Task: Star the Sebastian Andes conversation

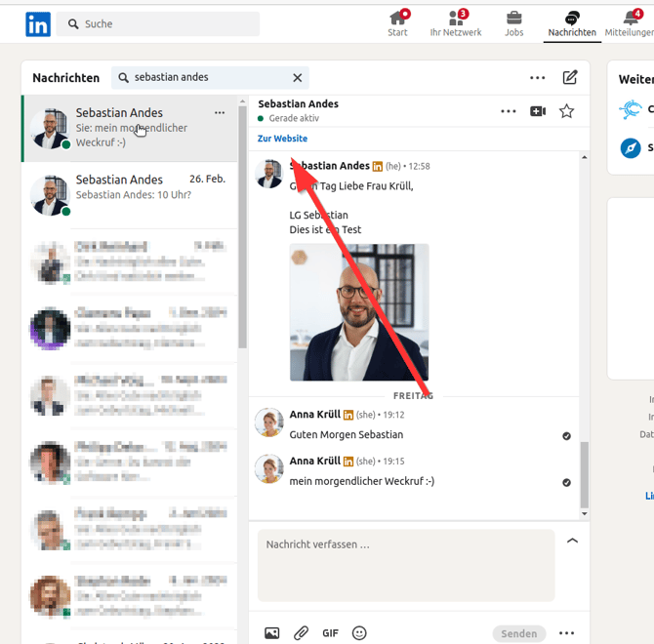Action: pyautogui.click(x=566, y=111)
